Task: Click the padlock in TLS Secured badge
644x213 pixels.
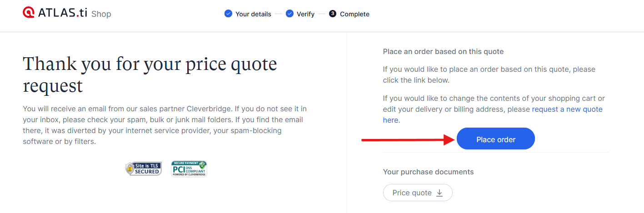Action: 130,169
